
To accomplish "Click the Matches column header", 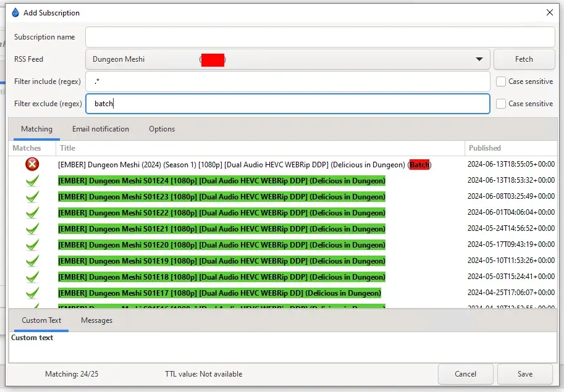I will coord(32,148).
